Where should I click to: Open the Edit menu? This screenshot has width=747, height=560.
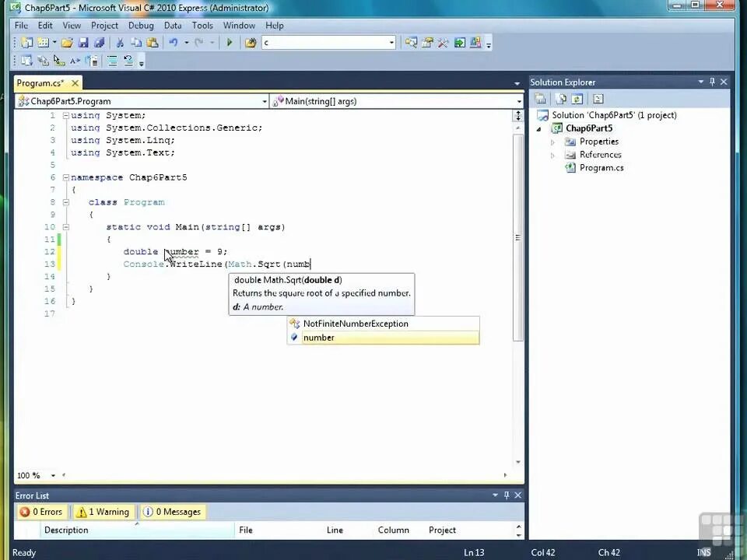(45, 25)
